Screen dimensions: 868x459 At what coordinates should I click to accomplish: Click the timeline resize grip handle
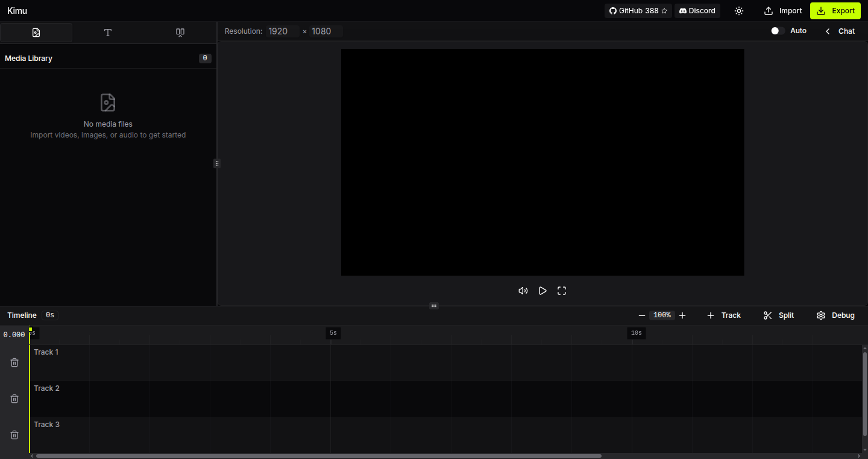[x=433, y=306]
